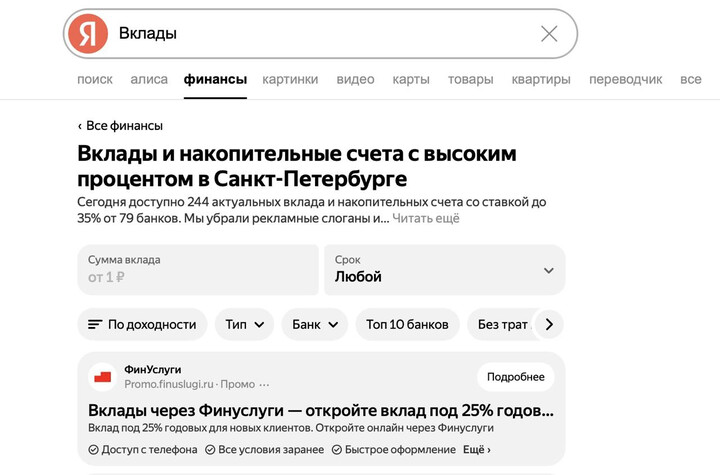Switch to the картинки tab
The image size is (720, 475).
tap(290, 80)
